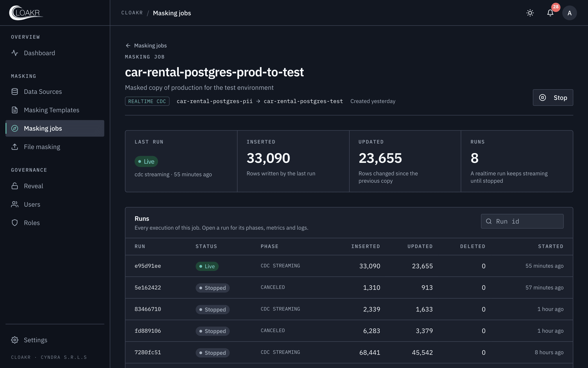Open notifications bell with 28 badge
The height and width of the screenshot is (368, 588).
[x=550, y=13]
